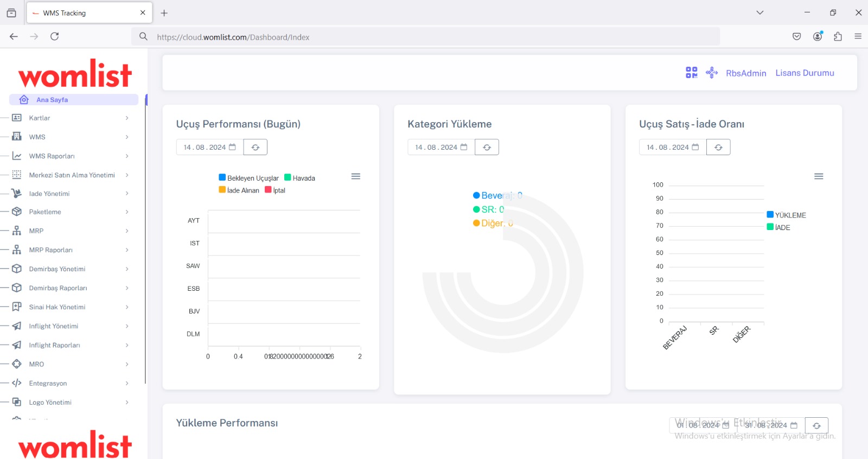Refresh the Yükleme Performansı chart

(816, 425)
